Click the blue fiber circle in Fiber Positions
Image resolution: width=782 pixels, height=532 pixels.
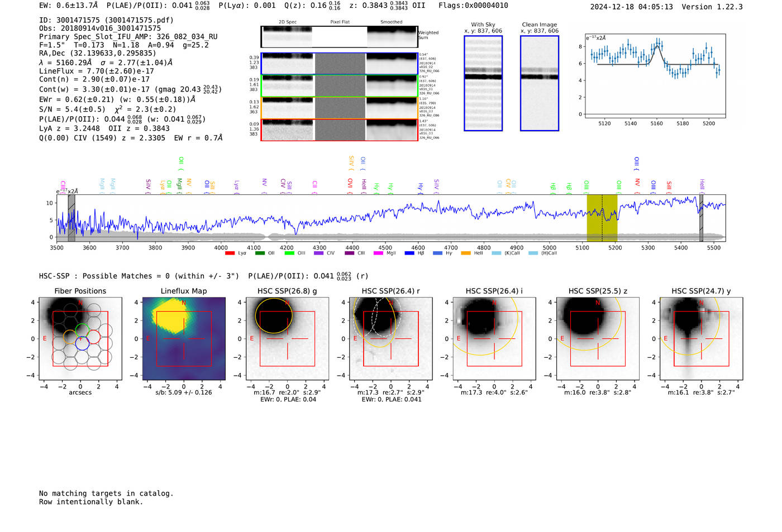(x=82, y=343)
